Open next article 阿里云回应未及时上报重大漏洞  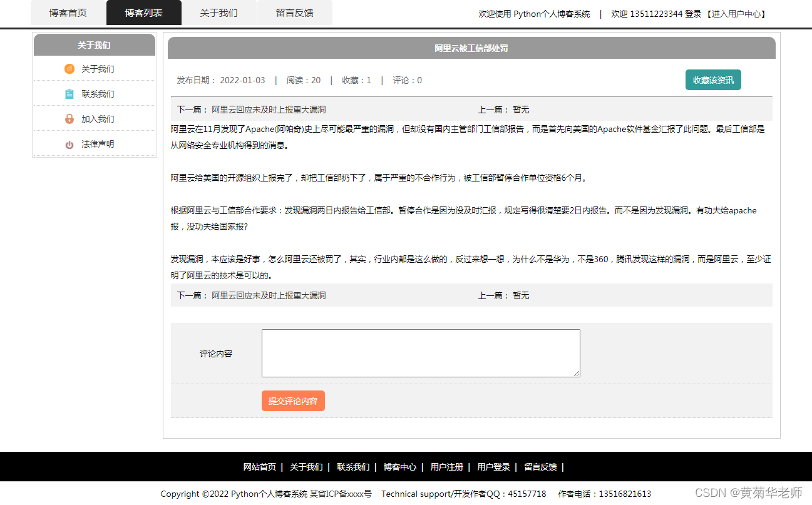[x=267, y=108]
